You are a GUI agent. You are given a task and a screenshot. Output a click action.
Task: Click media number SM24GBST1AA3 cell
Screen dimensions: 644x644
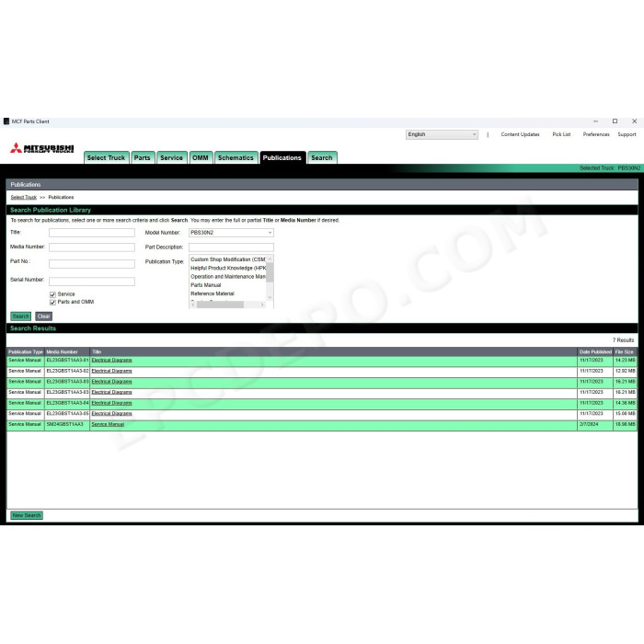pos(67,424)
